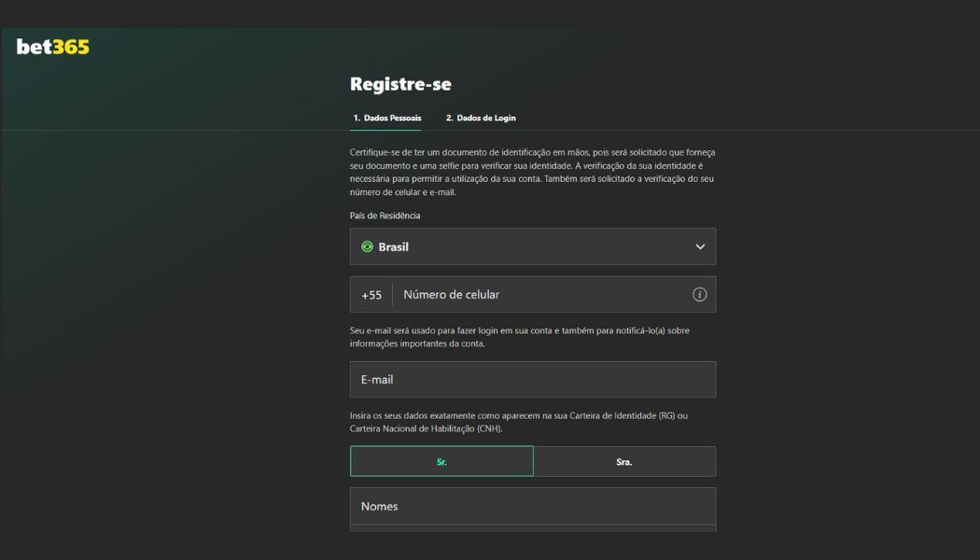Click the identity verification intro paragraph
Viewport: 980px width, 560px height.
pos(532,173)
